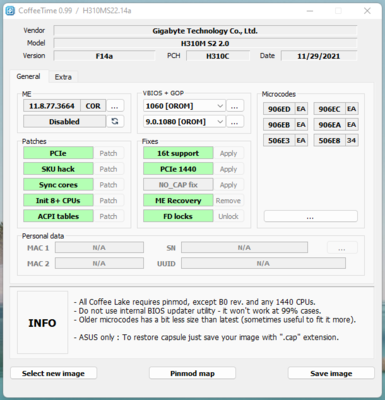The image size is (385, 400).
Task: Open the Pinmod map button
Action: tap(192, 373)
